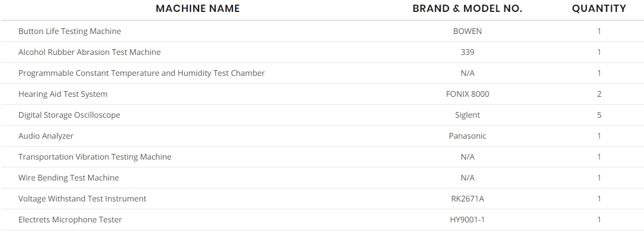Select the Siglent brand cell
Screen dimensions: 644x232
tap(468, 115)
